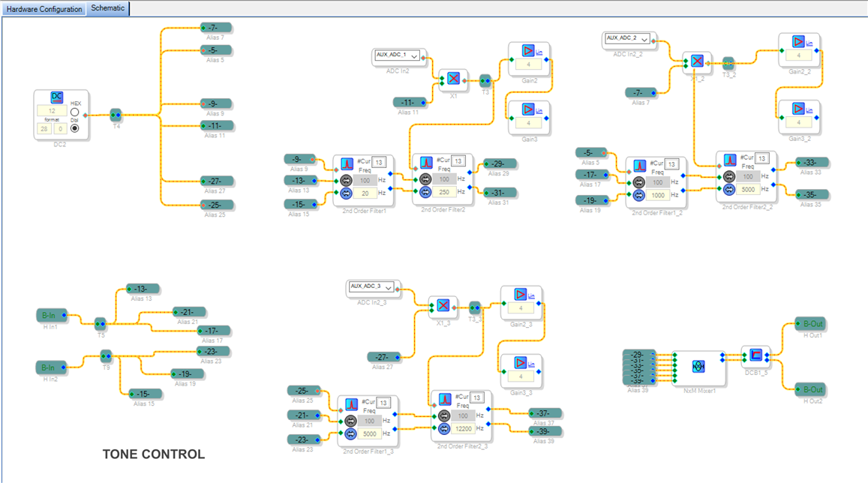Select the multiplier icon in block X1_2

697,61
